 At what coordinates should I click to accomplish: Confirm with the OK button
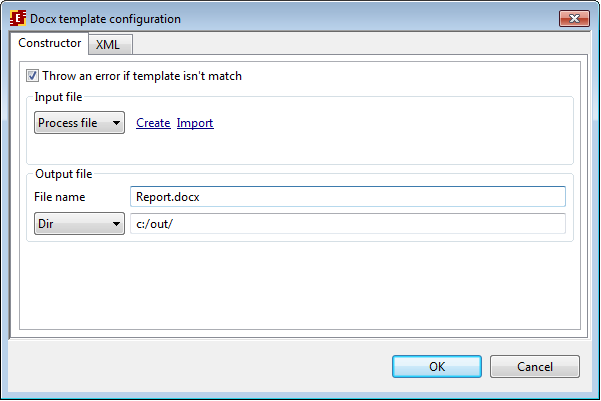point(437,366)
